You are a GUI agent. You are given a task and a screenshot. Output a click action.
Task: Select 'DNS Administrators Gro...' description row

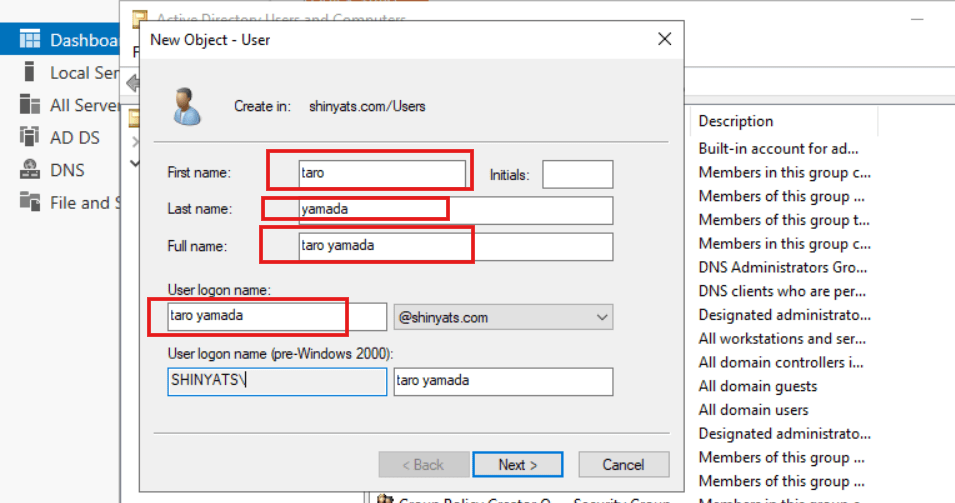783,267
